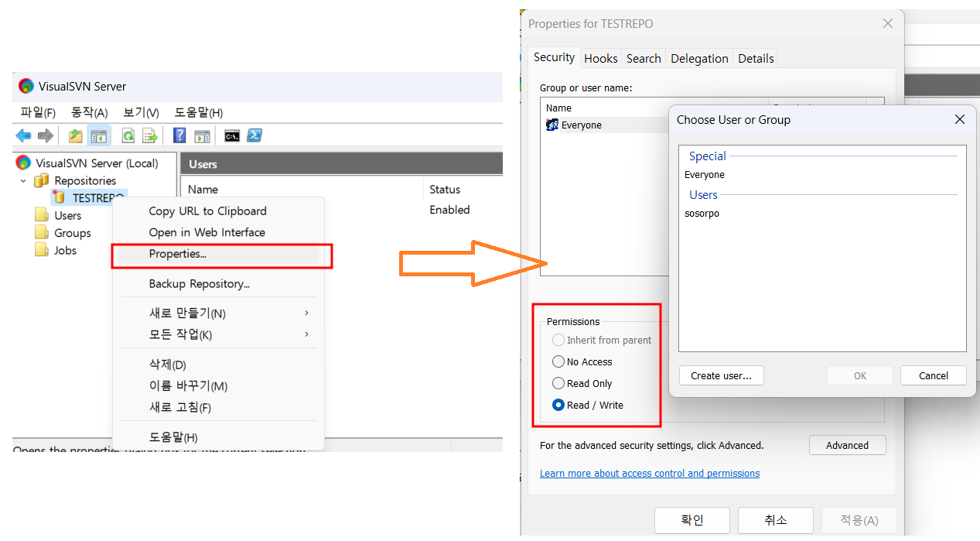Choose 삭제(D) in context menu
The width and height of the screenshot is (980, 541).
click(x=167, y=365)
